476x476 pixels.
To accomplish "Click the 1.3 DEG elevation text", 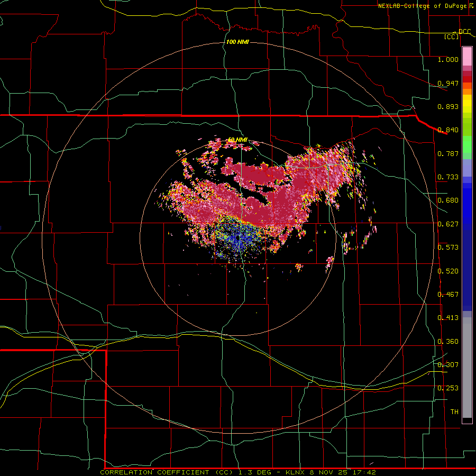I will click(255, 472).
